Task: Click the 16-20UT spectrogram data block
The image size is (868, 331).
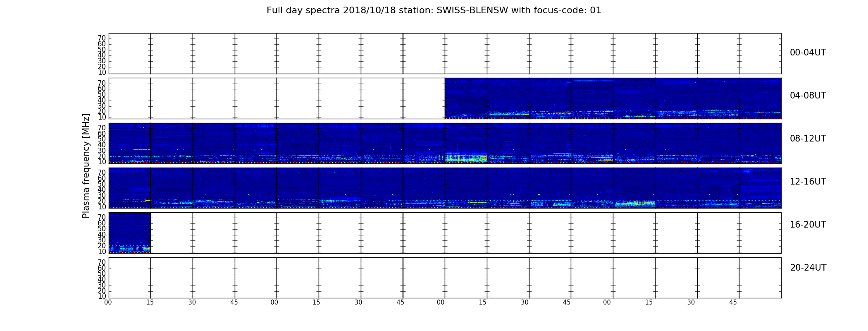Action: (130, 233)
